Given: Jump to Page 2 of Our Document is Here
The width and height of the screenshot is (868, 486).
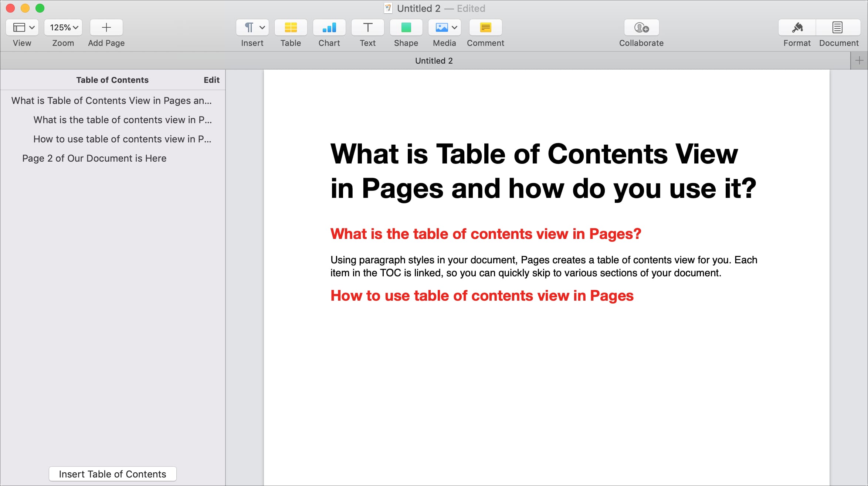Looking at the screenshot, I should tap(94, 158).
